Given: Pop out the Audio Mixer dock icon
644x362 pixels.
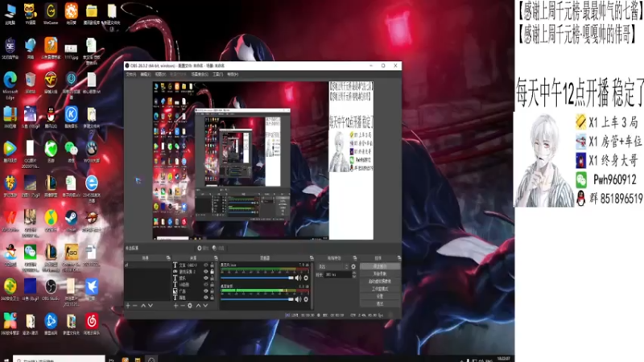Looking at the screenshot, I should [x=312, y=258].
